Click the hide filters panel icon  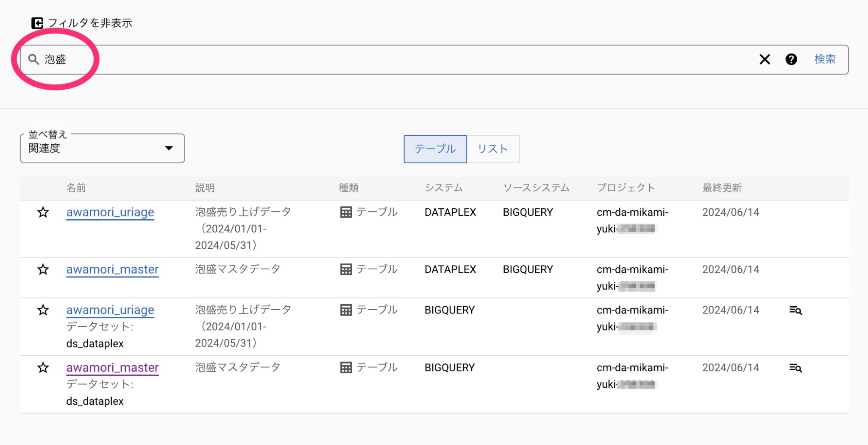point(38,22)
